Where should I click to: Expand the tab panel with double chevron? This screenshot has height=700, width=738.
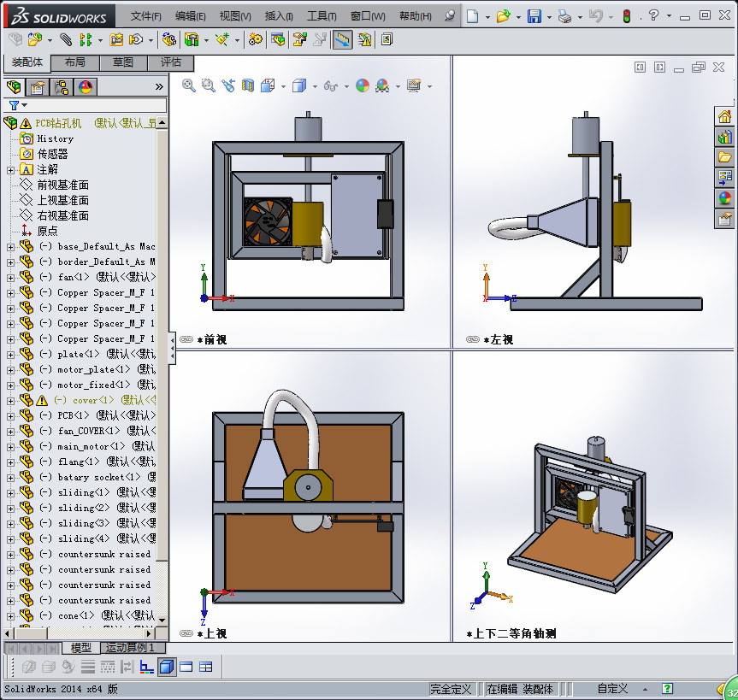pyautogui.click(x=159, y=86)
